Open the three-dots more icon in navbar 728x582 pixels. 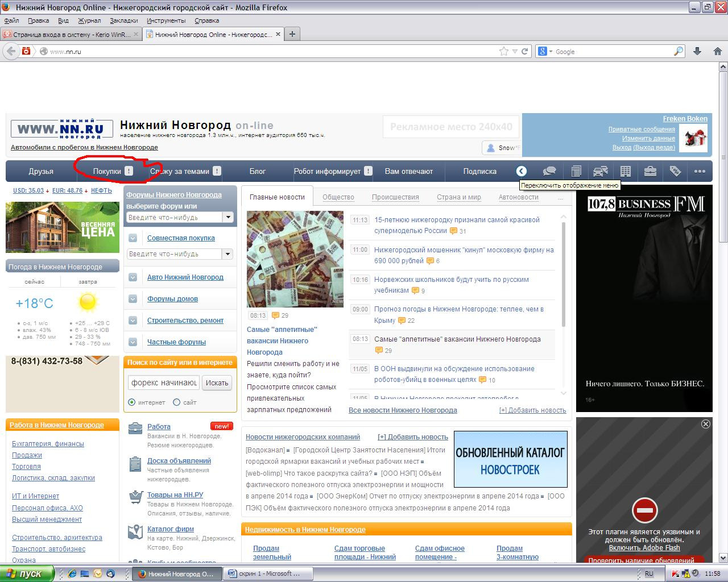[700, 171]
